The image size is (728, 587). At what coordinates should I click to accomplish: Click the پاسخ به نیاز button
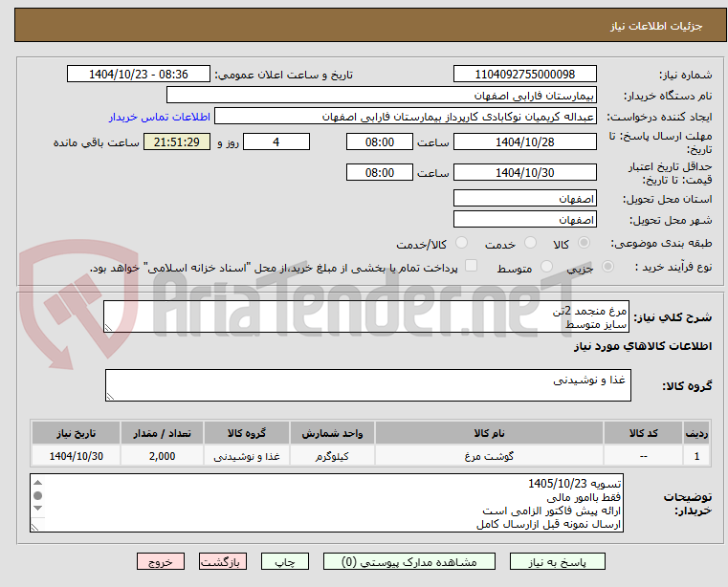coord(557,561)
